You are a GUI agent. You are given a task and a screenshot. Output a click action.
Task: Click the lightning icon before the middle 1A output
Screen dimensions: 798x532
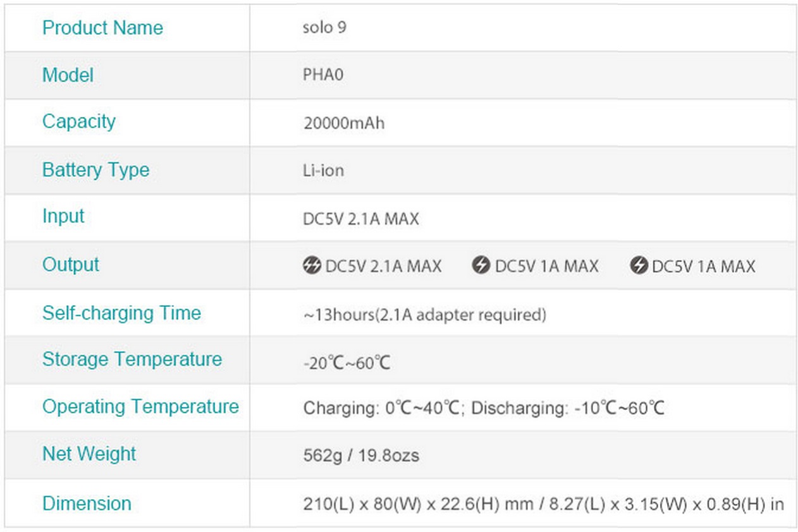pos(481,265)
